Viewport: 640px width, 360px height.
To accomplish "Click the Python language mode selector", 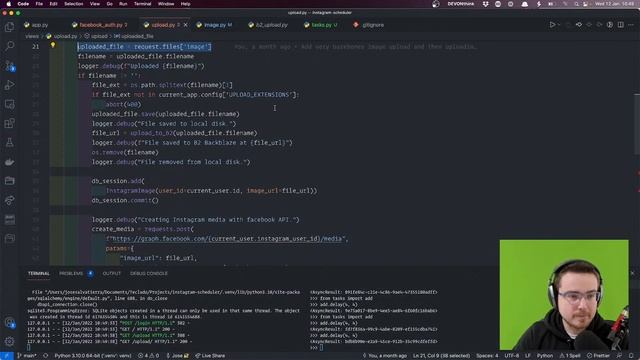I will pyautogui.click(x=544, y=356).
